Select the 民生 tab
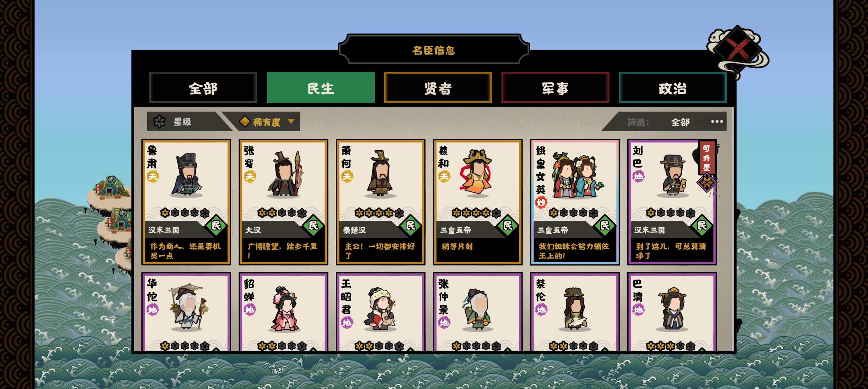Screen dimensions: 868x389 pos(320,88)
